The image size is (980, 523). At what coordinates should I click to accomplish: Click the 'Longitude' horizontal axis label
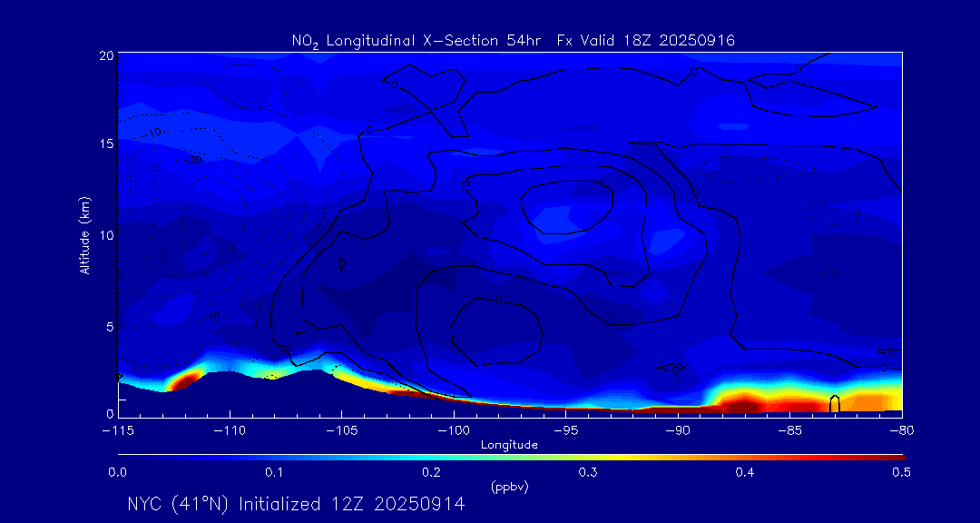pos(509,445)
